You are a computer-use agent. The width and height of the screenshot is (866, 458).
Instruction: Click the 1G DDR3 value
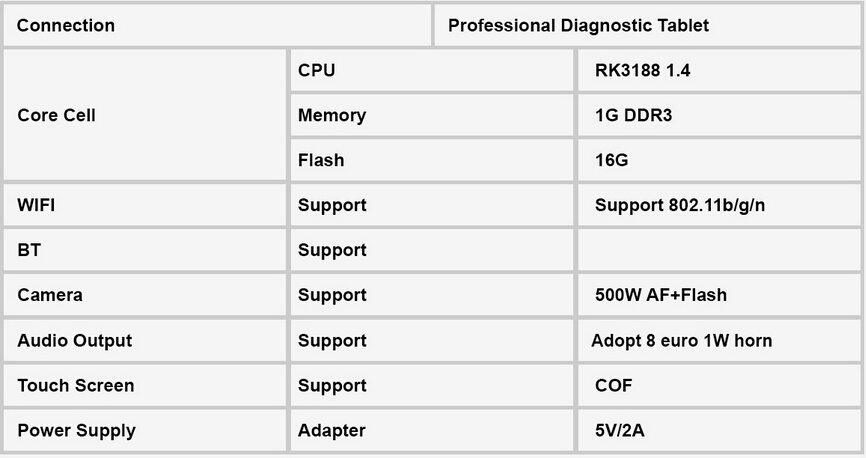click(633, 115)
